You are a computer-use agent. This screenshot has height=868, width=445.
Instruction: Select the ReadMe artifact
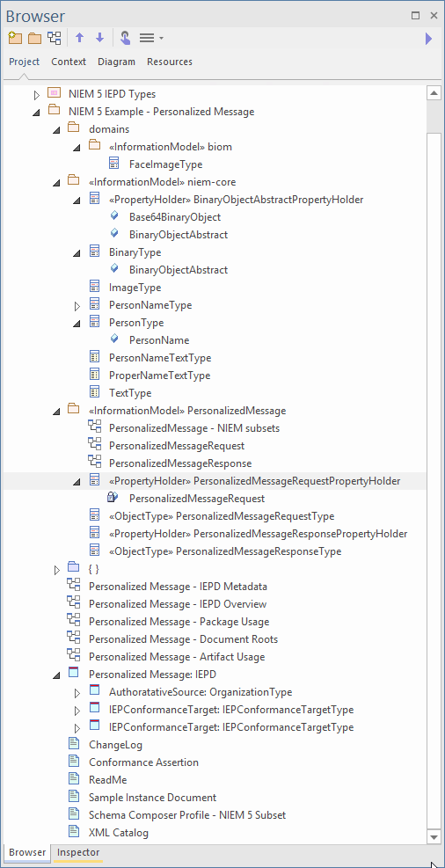click(x=107, y=780)
